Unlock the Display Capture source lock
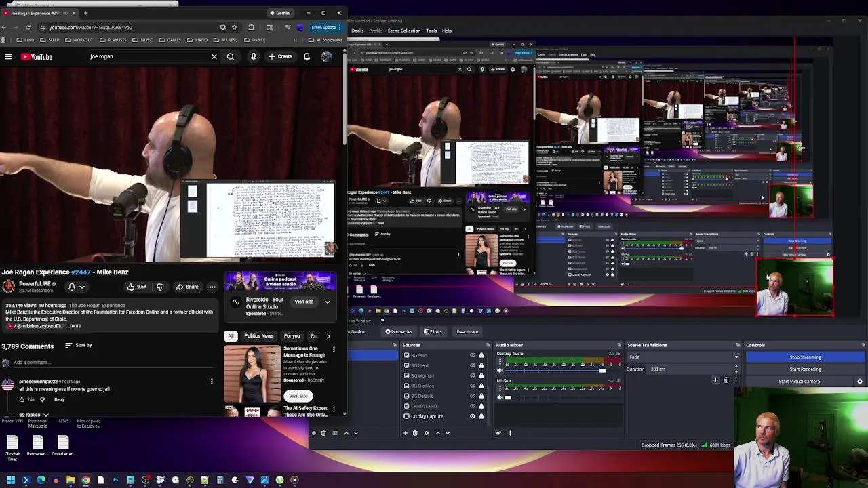 481,416
